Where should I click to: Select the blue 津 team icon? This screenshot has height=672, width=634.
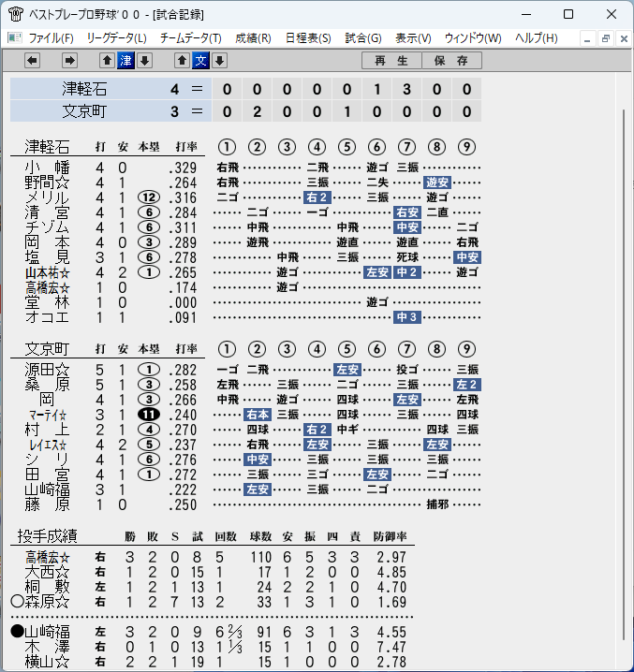126,61
